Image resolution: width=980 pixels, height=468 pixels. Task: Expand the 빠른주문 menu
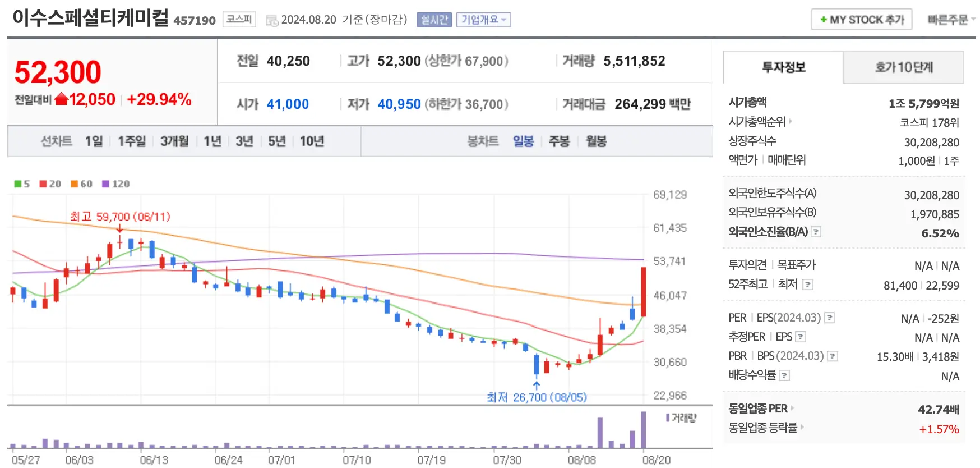(951, 20)
